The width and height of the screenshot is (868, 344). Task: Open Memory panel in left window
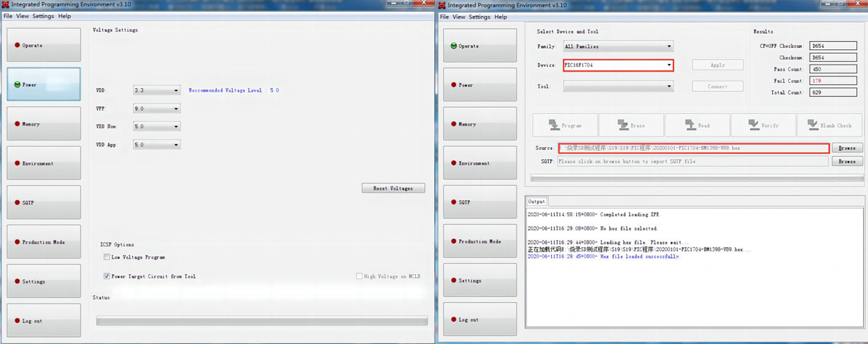44,124
